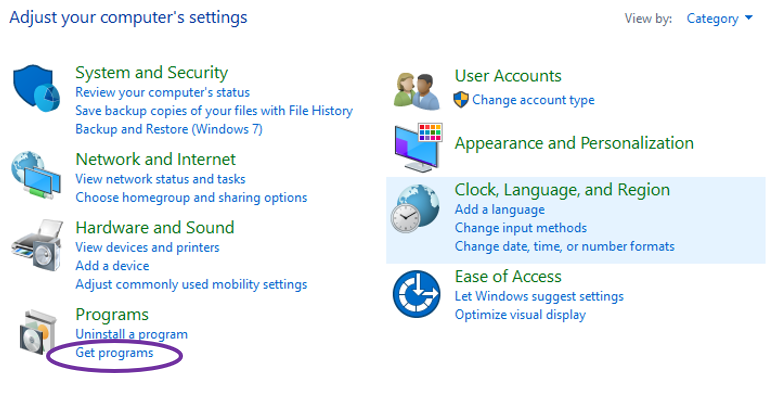The width and height of the screenshot is (771, 406).
Task: Click View network status and tasks
Action: (x=160, y=179)
